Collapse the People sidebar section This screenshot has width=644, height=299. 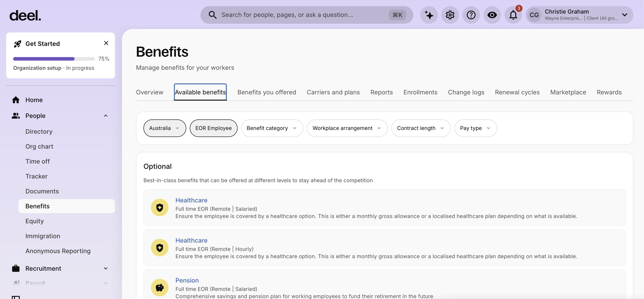[106, 116]
